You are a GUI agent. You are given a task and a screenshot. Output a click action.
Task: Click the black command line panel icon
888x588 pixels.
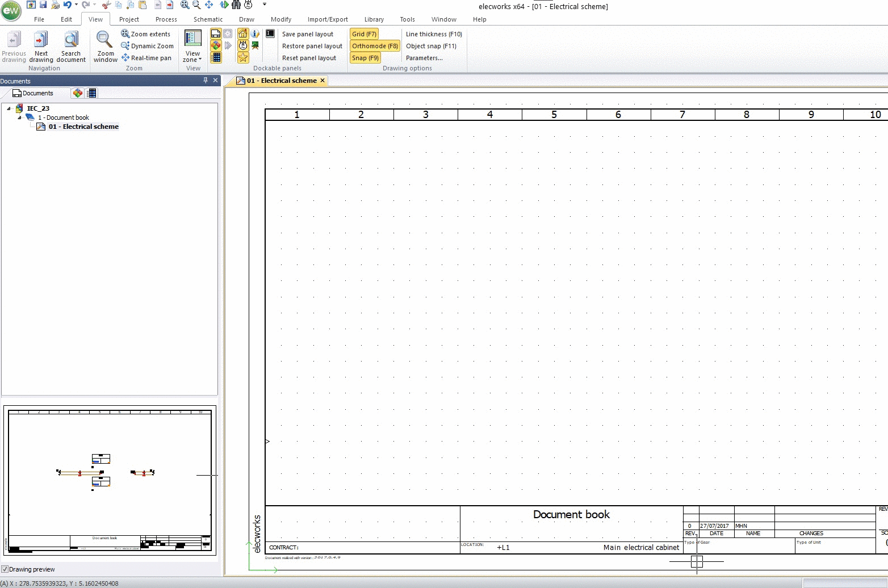[x=271, y=34]
